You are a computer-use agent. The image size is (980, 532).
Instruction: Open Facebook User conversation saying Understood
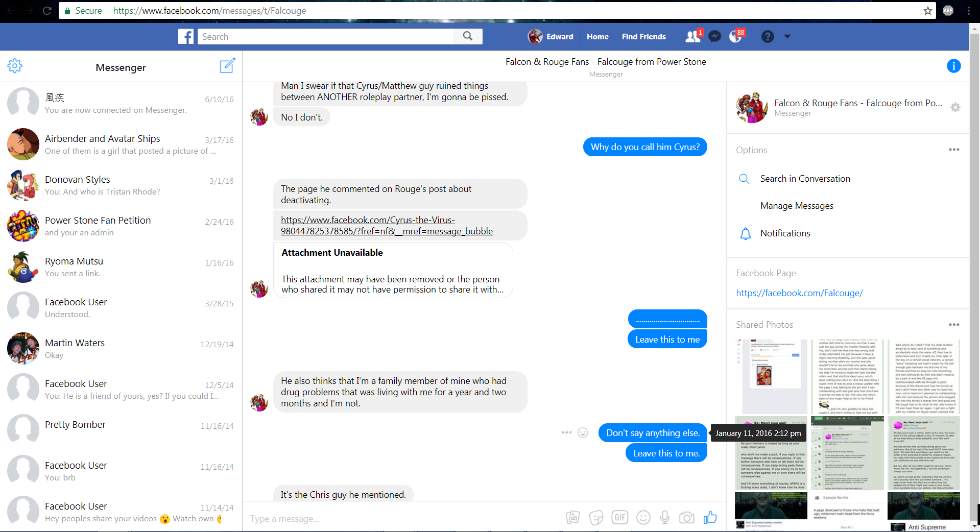[x=121, y=307]
